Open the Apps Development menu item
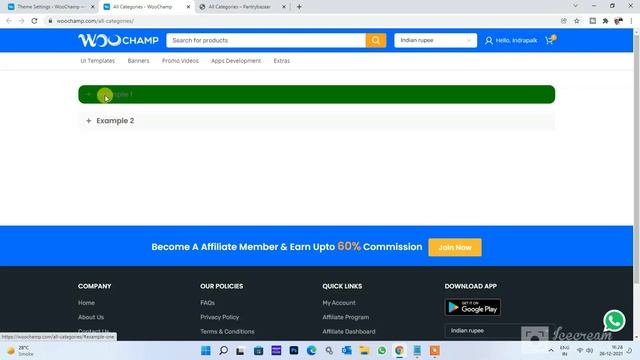640x360 pixels. click(x=236, y=61)
